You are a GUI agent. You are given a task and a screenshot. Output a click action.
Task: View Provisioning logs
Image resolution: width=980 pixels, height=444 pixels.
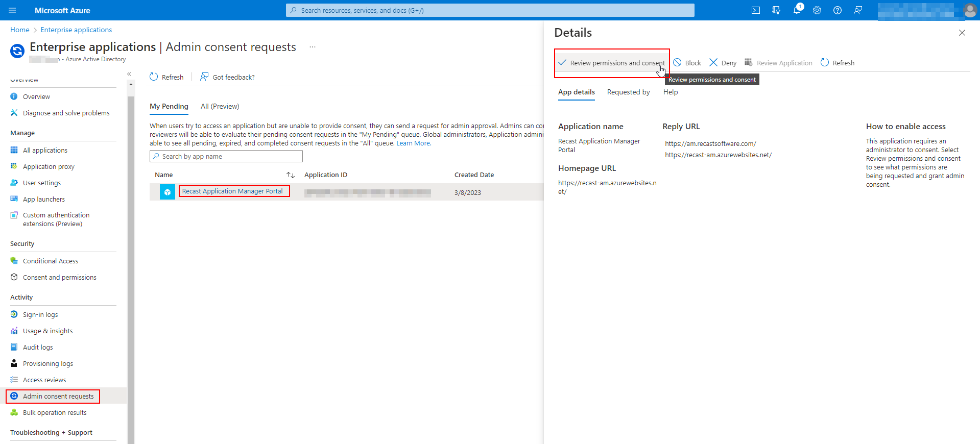[x=47, y=363]
